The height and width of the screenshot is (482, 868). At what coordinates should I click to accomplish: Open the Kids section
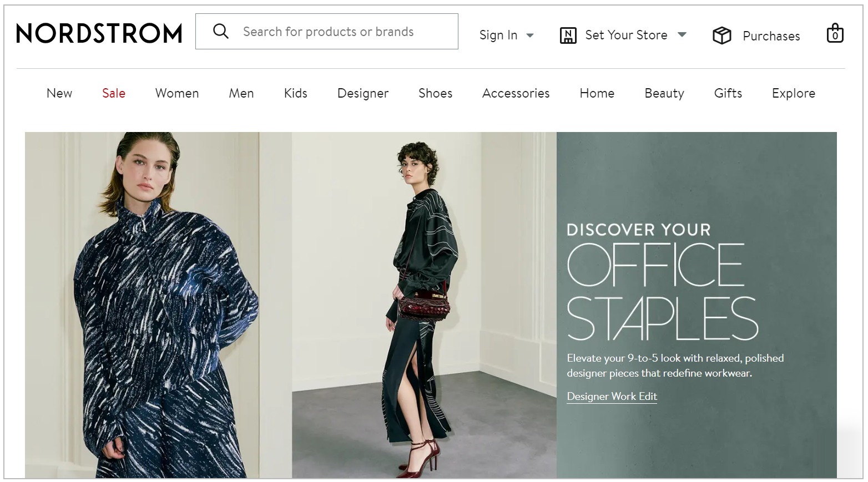pos(295,93)
